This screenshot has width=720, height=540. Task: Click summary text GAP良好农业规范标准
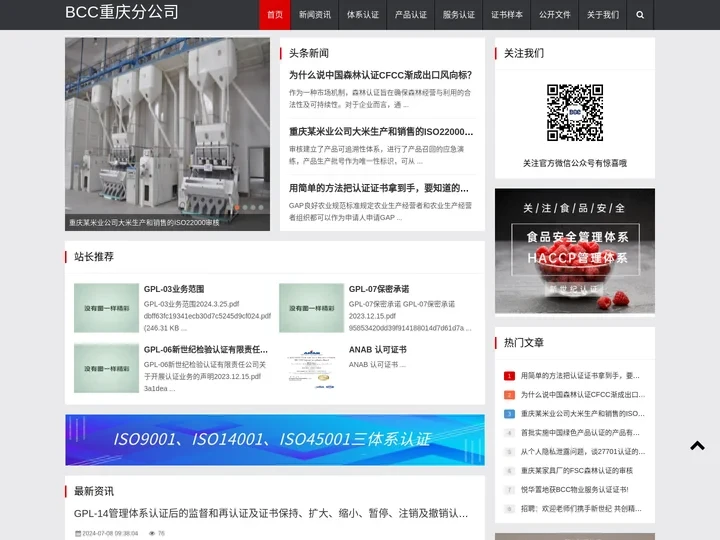(x=380, y=211)
